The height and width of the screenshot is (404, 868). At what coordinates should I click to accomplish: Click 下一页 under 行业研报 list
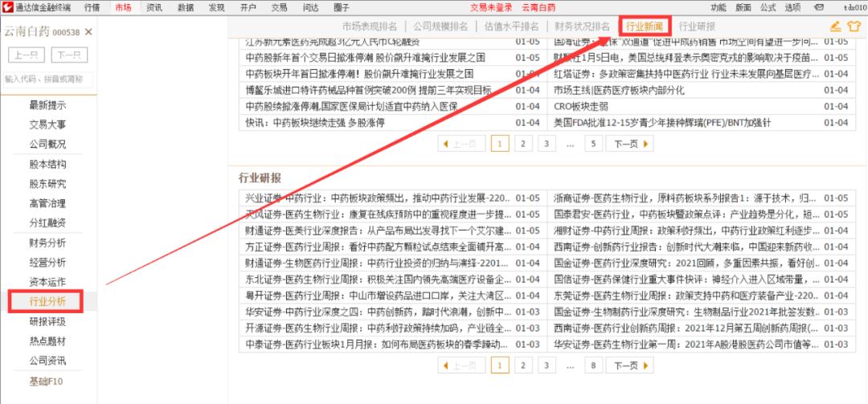point(629,365)
